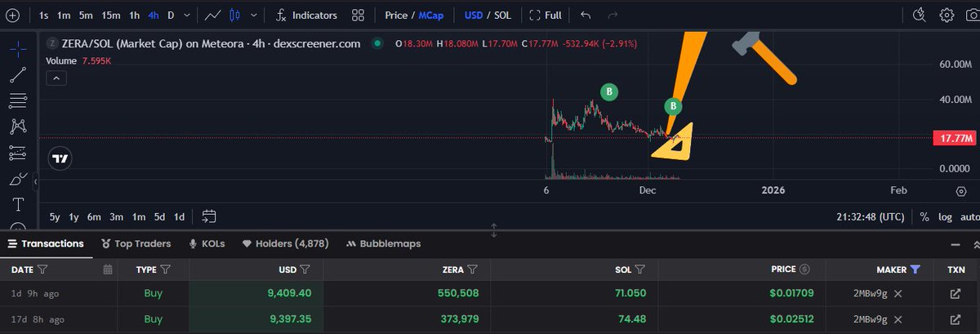Undo the last chart action

[x=586, y=15]
